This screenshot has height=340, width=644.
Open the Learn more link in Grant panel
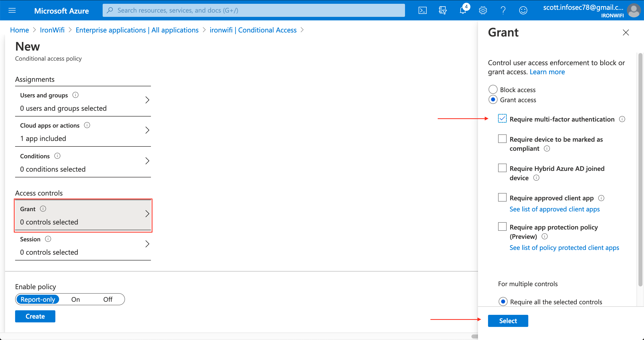547,72
